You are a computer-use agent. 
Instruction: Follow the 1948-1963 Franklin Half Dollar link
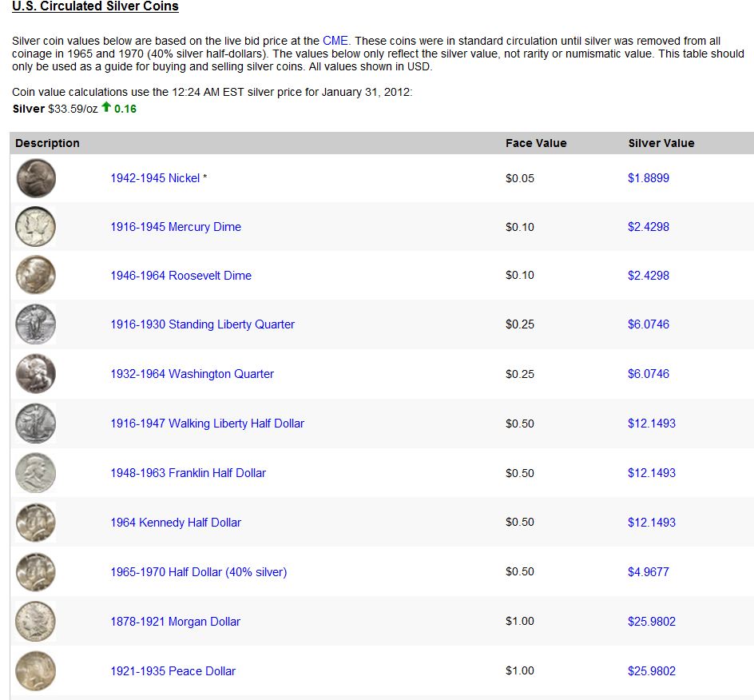pos(188,473)
